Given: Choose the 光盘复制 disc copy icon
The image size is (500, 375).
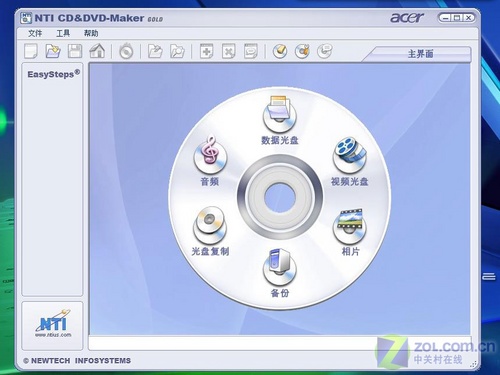Looking at the screenshot, I should pyautogui.click(x=210, y=225).
